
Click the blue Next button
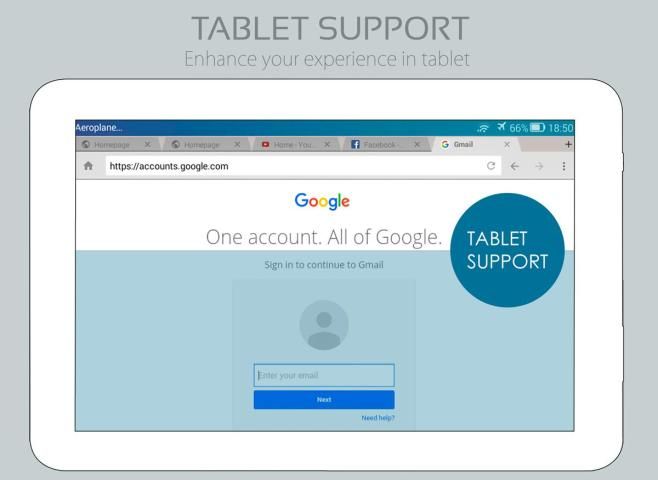(x=324, y=399)
